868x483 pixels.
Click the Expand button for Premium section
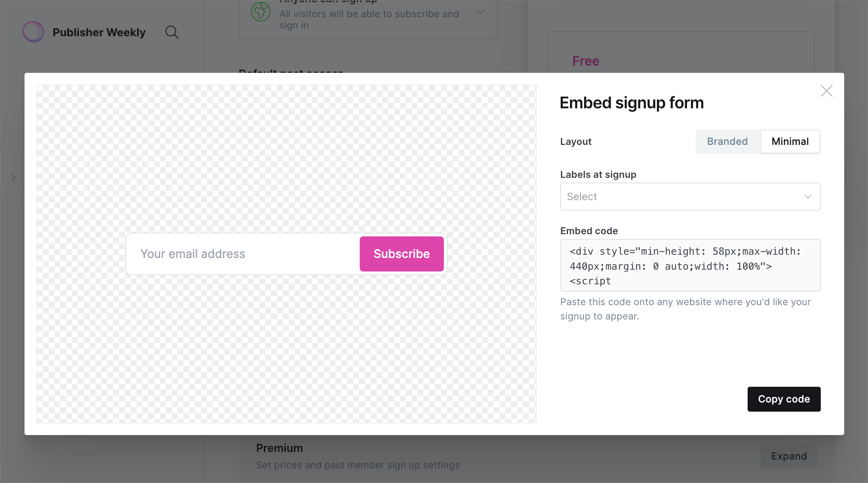pos(788,456)
